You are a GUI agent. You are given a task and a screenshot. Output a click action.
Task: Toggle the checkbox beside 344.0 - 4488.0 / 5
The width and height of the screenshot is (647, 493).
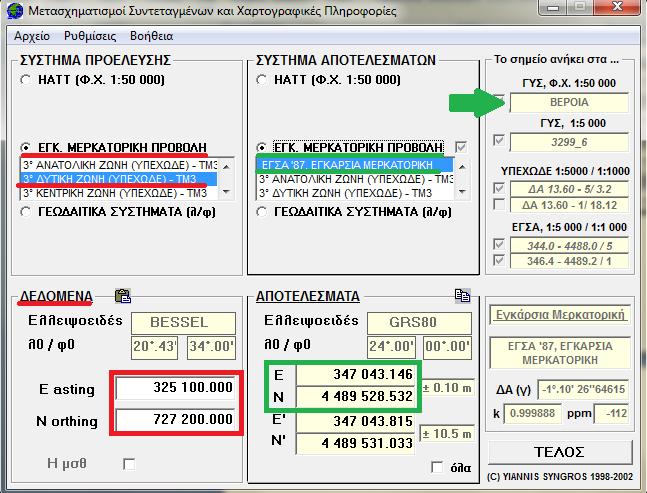[x=499, y=244]
